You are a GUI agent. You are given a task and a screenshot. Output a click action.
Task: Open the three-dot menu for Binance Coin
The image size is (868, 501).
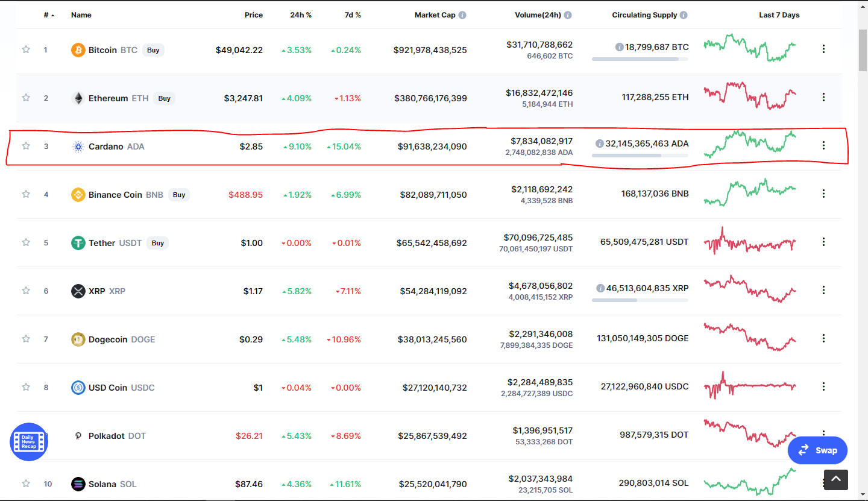tap(823, 194)
